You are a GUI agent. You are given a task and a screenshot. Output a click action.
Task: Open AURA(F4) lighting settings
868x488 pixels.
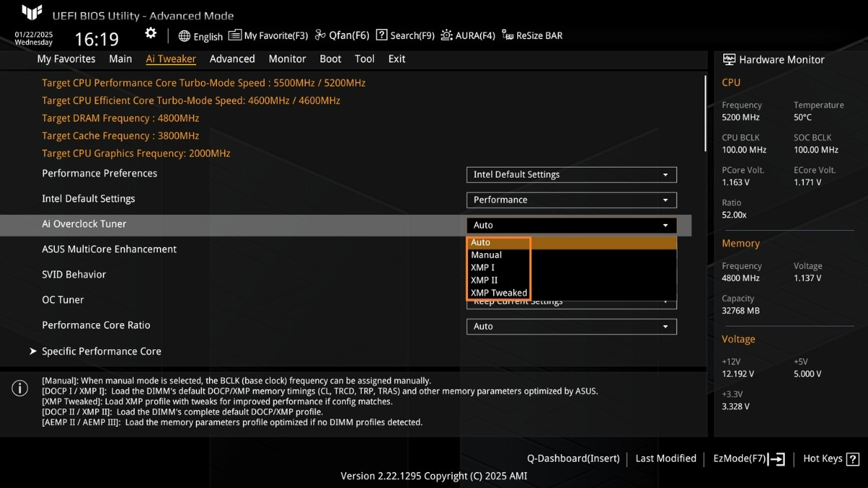(468, 35)
